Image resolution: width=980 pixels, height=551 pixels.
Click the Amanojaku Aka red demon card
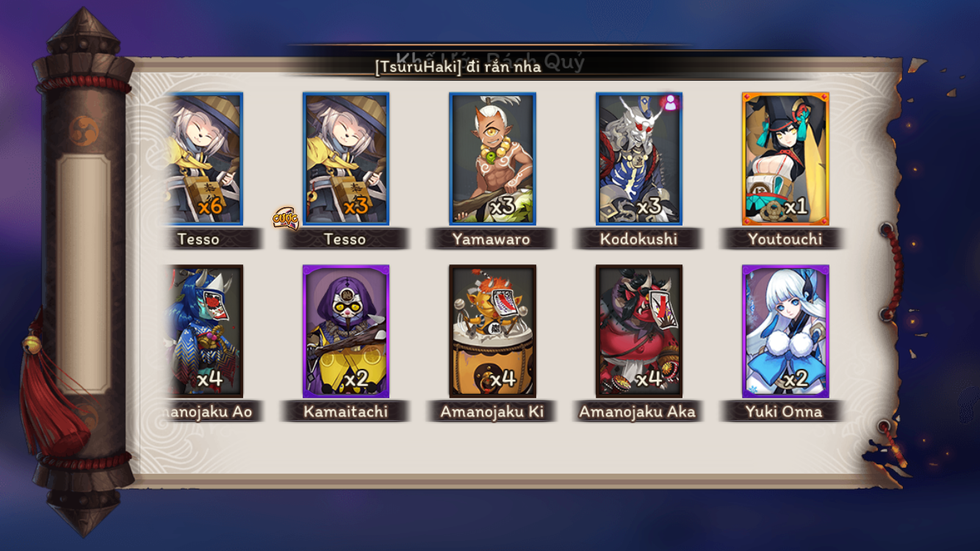(x=639, y=331)
